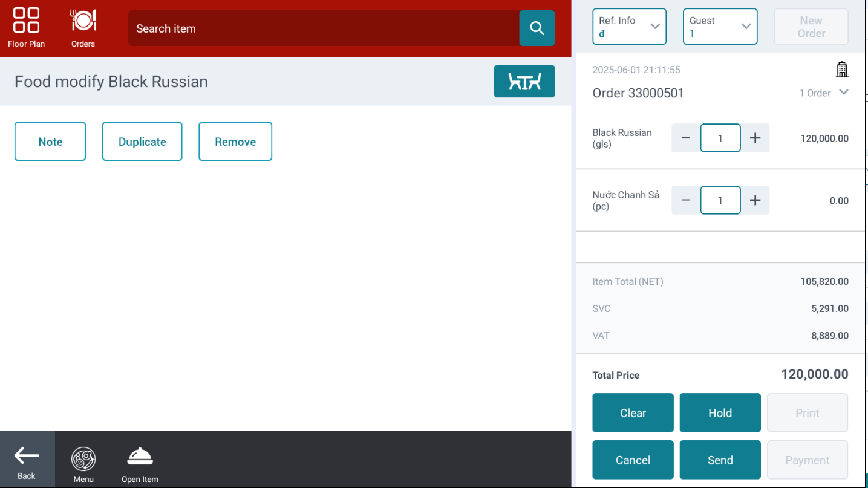This screenshot has height=488, width=868.
Task: Click the Item Total (NET) value 105,820.00
Action: coord(824,281)
